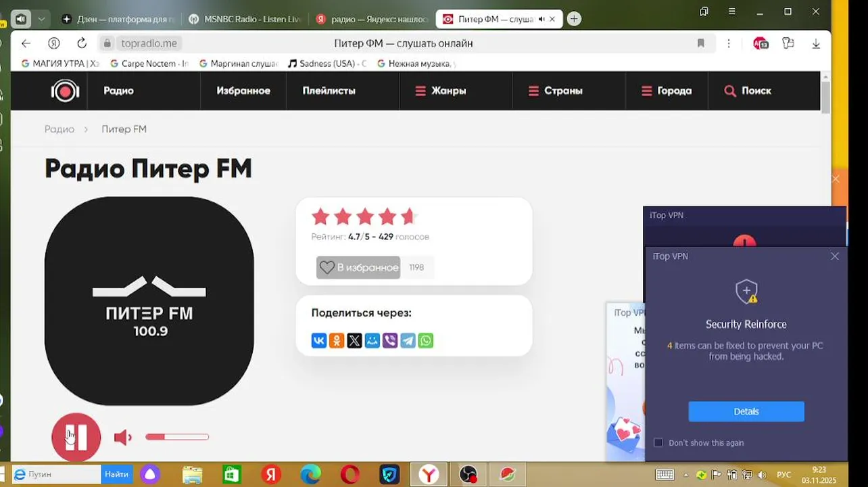Click the taskbar search field with Путин
Image resolution: width=868 pixels, height=487 pixels.
(56, 474)
